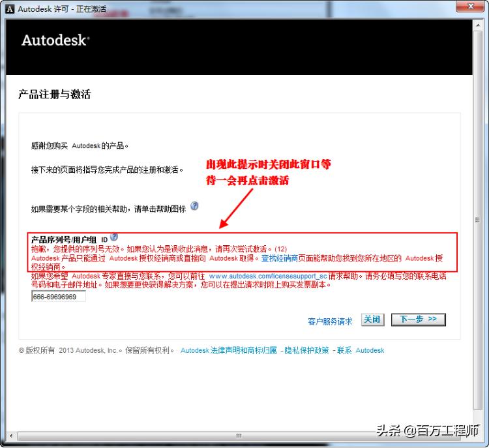The image size is (489, 448).
Task: Open the www.autodesk.com/licensesupport_sc link
Action: click(x=268, y=276)
